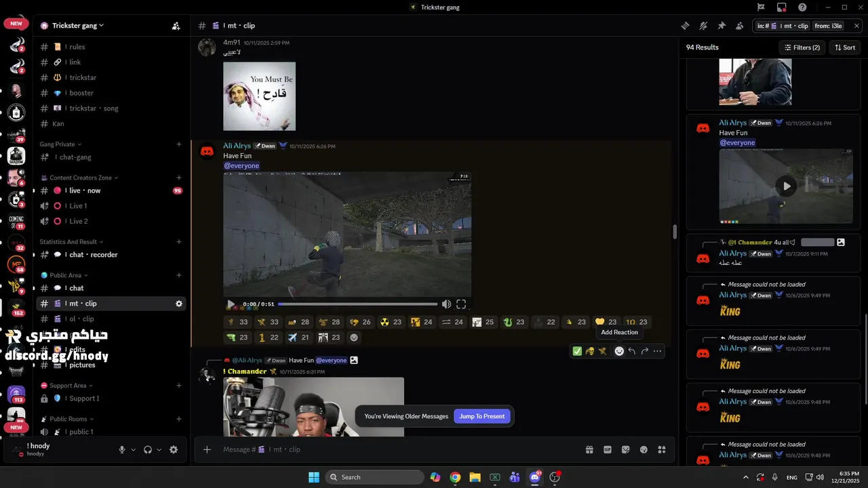Focus the Message mt clip input field
Image resolution: width=868 pixels, height=488 pixels.
(400, 449)
